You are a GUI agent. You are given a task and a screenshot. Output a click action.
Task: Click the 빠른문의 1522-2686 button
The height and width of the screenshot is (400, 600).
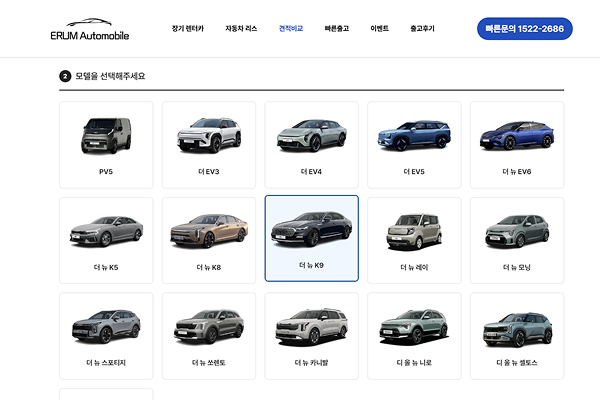pyautogui.click(x=525, y=29)
